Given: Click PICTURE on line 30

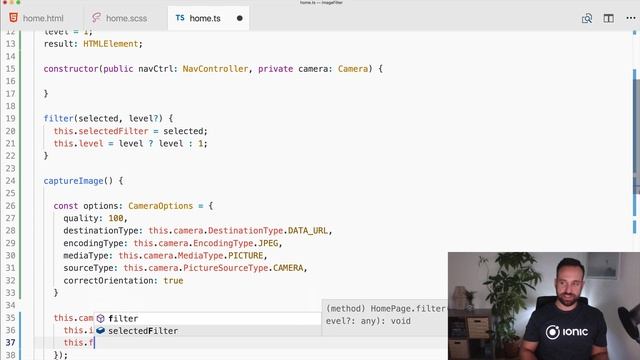Looking at the screenshot, I should coord(246,256).
